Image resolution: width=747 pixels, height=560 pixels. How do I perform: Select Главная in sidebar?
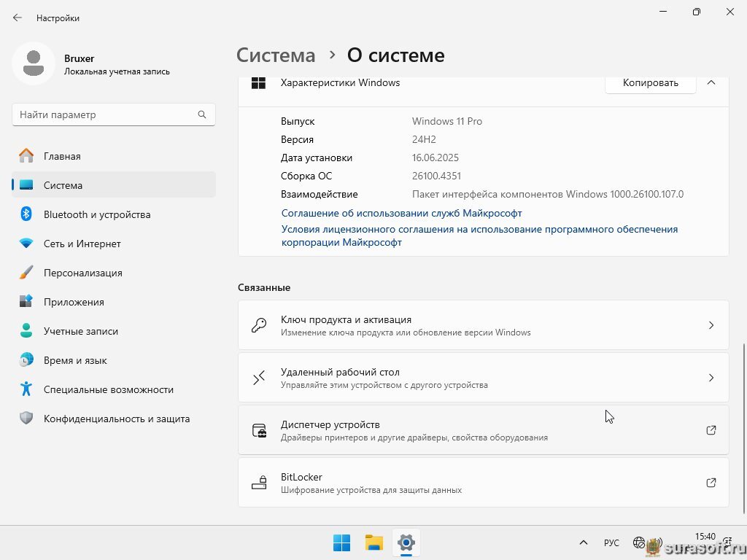pos(113,156)
